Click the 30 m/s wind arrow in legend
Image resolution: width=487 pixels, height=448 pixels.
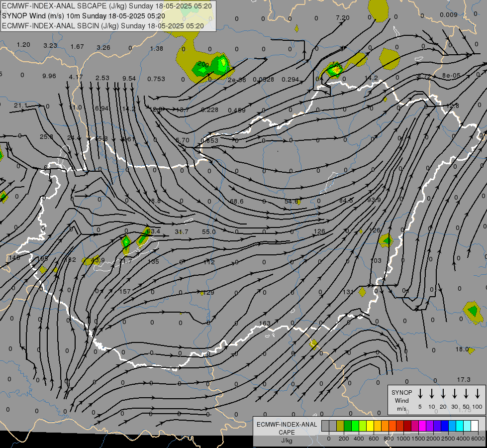(x=454, y=393)
